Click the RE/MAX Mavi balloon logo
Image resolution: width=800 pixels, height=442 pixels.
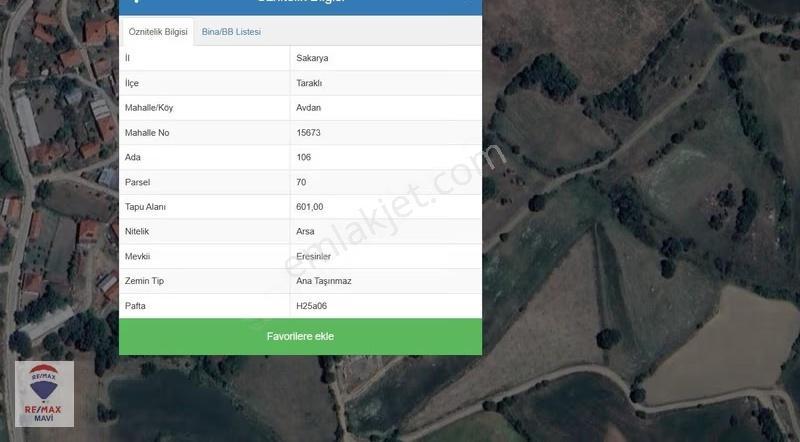tap(44, 394)
